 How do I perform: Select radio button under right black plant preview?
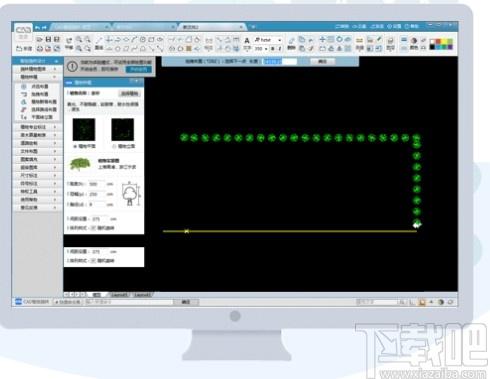point(114,146)
